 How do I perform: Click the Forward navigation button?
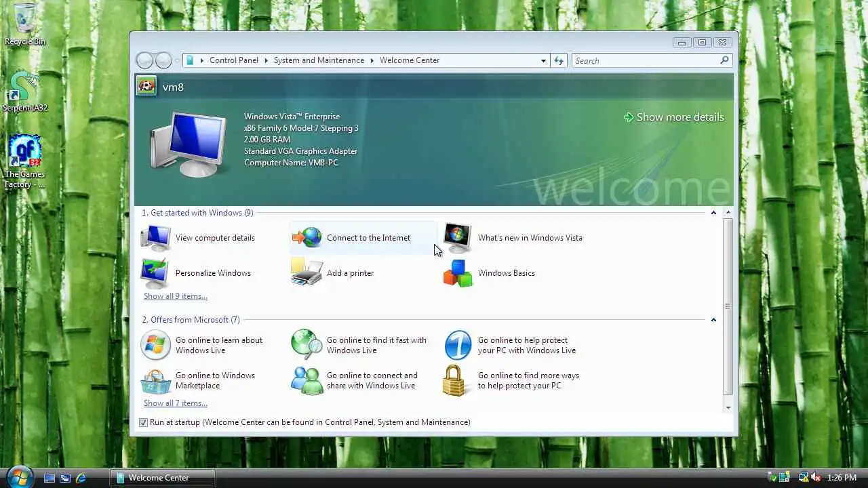(163, 60)
